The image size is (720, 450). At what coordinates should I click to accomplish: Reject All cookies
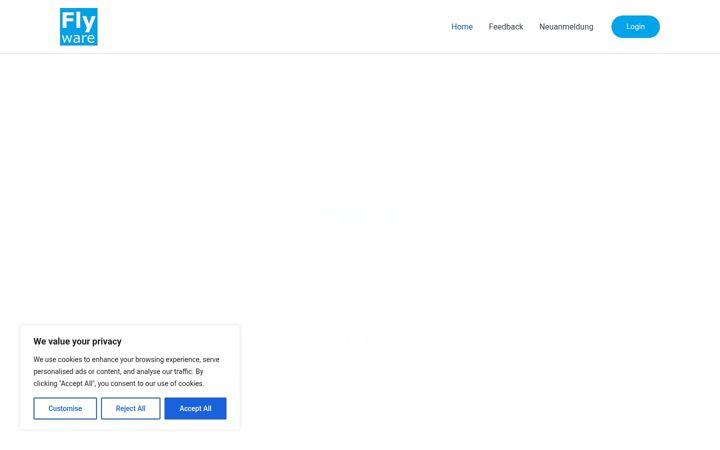(x=130, y=408)
